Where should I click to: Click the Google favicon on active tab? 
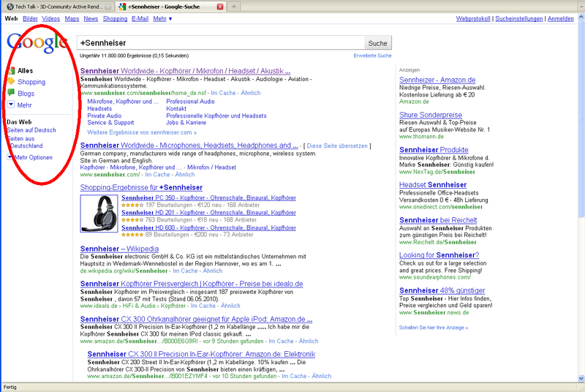pos(122,7)
